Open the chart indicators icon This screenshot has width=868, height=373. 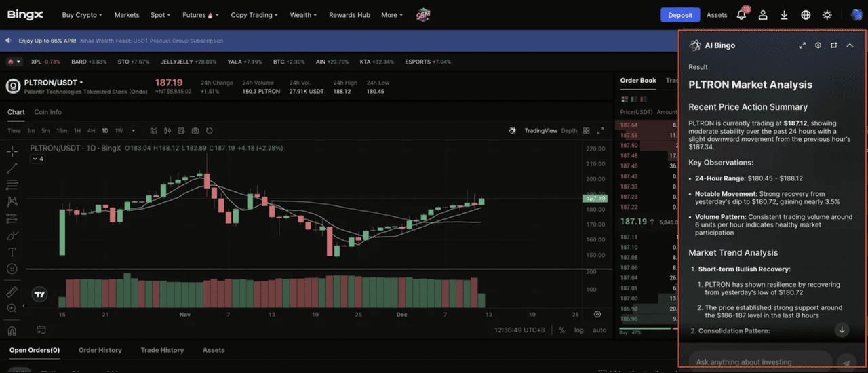(x=154, y=131)
